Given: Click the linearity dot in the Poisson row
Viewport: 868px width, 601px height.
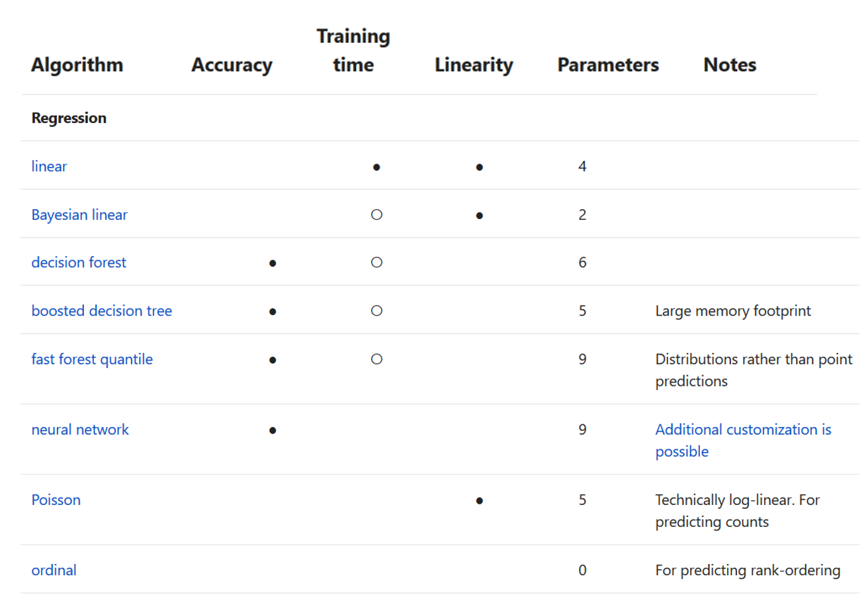Looking at the screenshot, I should [479, 500].
